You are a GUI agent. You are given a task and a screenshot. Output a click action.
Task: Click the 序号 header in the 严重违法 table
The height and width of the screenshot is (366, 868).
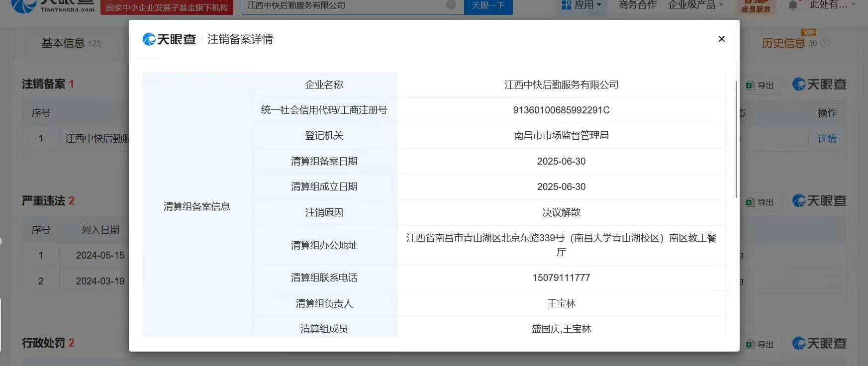pos(41,230)
